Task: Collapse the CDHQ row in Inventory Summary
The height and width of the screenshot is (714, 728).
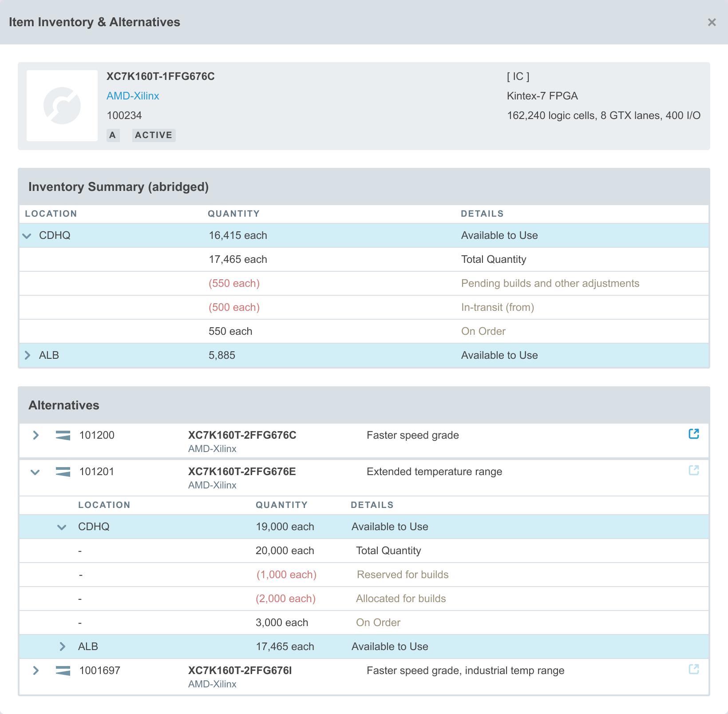Action: [27, 236]
